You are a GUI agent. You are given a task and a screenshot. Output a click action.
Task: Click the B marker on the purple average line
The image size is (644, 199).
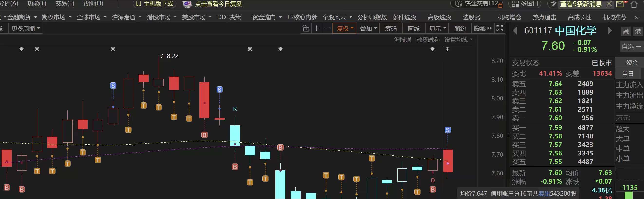(281, 148)
